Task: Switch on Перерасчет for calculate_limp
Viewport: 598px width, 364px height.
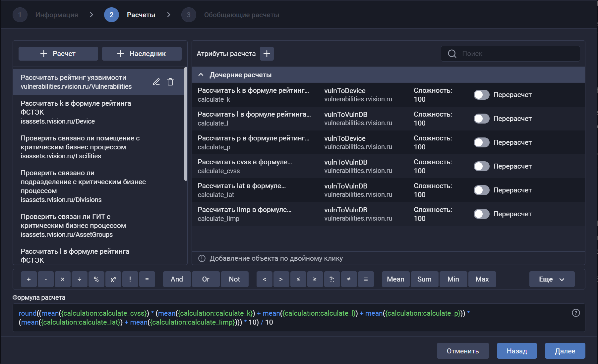Action: [481, 214]
